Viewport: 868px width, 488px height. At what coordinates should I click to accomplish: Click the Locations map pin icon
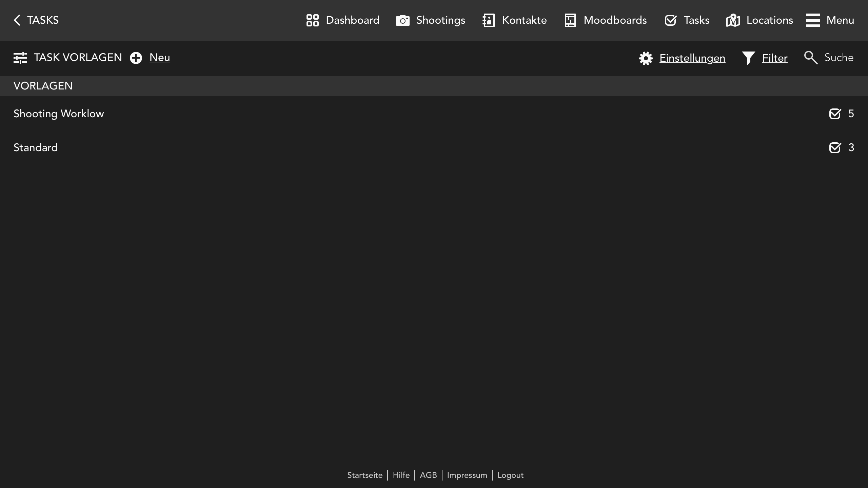[733, 20]
